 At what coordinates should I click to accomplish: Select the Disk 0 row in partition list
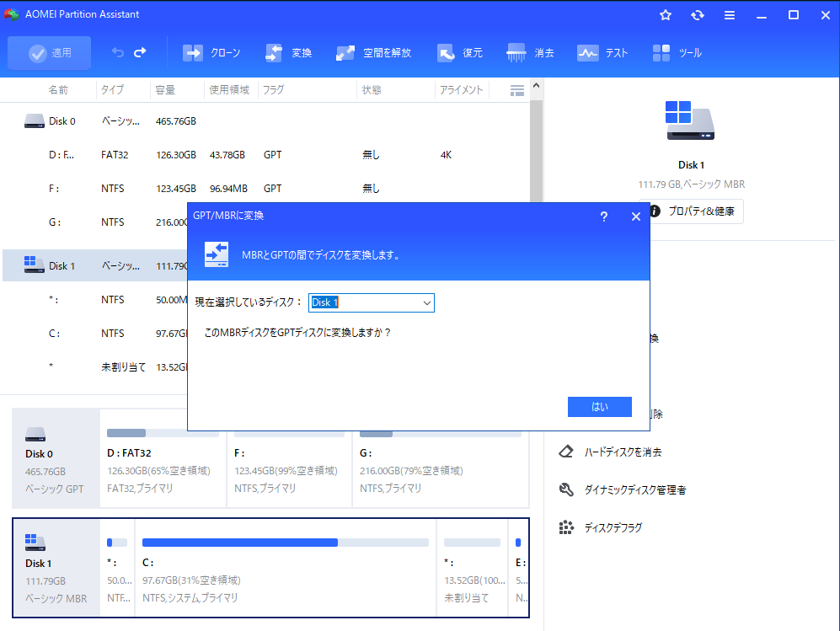[265, 121]
